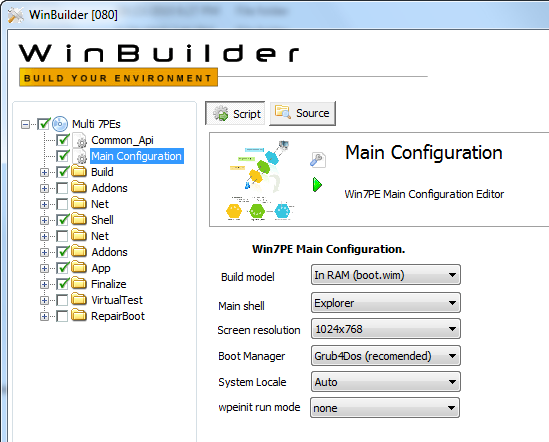
Task: Select the Finalize tree item
Action: tap(109, 284)
